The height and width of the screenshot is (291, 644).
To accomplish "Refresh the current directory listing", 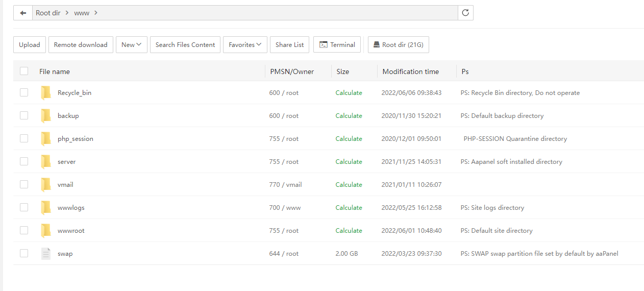I will [465, 13].
